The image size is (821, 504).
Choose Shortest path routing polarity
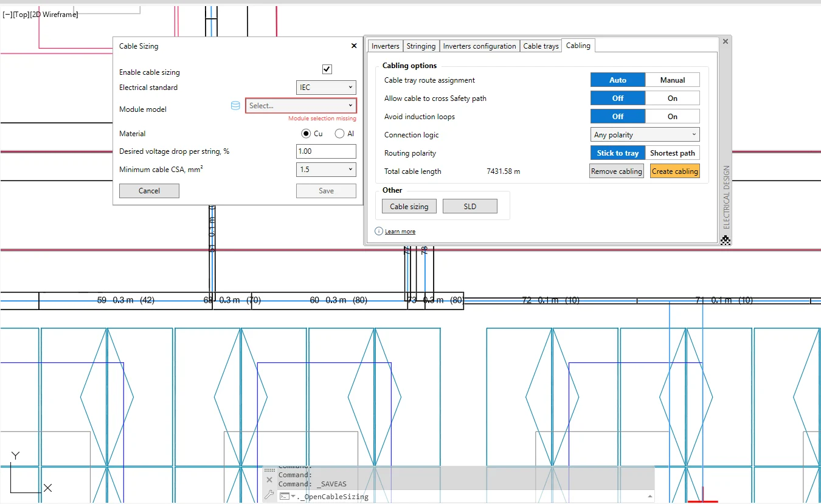coord(673,153)
